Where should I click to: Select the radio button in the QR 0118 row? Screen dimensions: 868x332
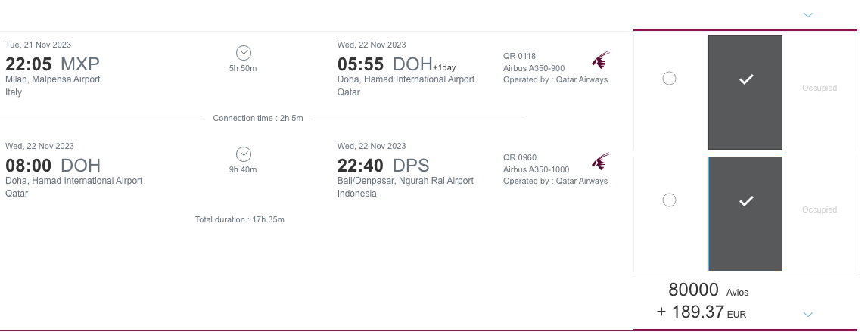(x=669, y=79)
